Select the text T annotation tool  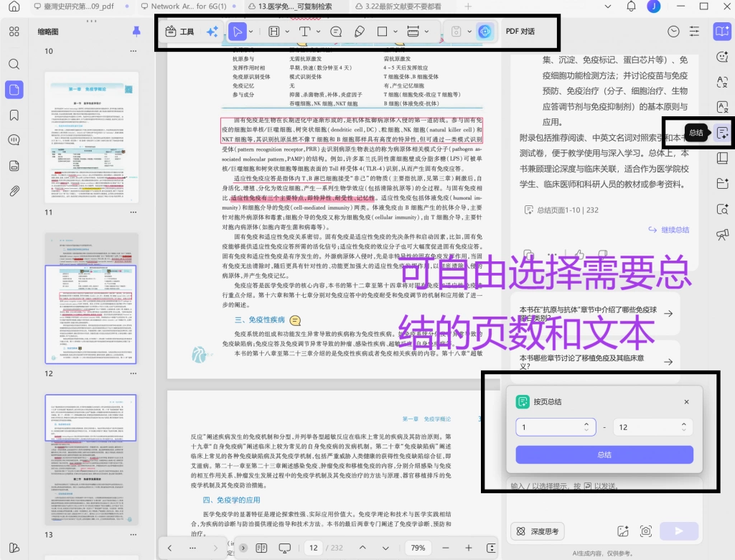click(304, 32)
